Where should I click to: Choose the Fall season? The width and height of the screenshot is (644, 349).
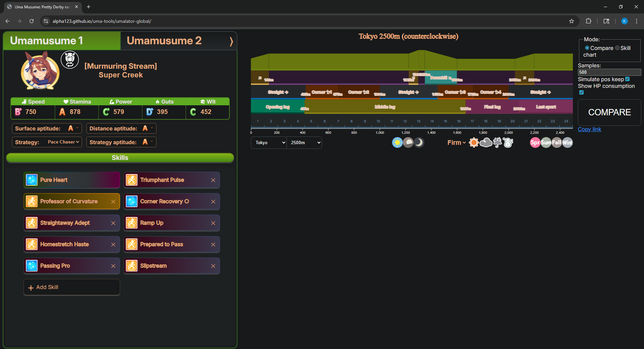(x=556, y=142)
